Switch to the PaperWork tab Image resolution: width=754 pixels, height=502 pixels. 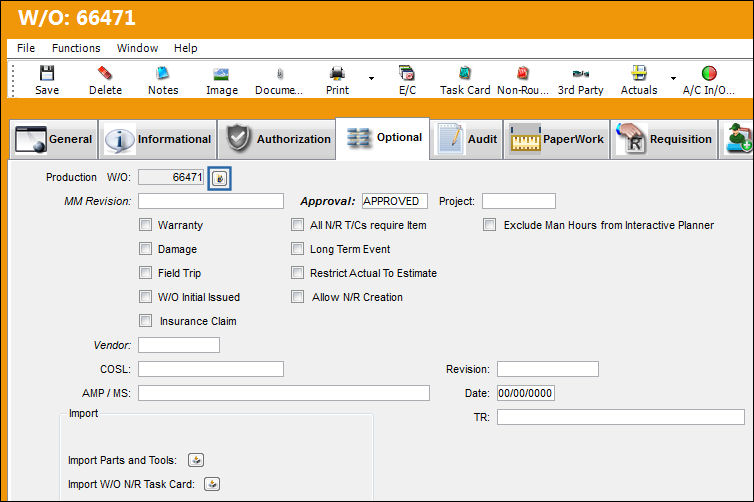[x=557, y=139]
